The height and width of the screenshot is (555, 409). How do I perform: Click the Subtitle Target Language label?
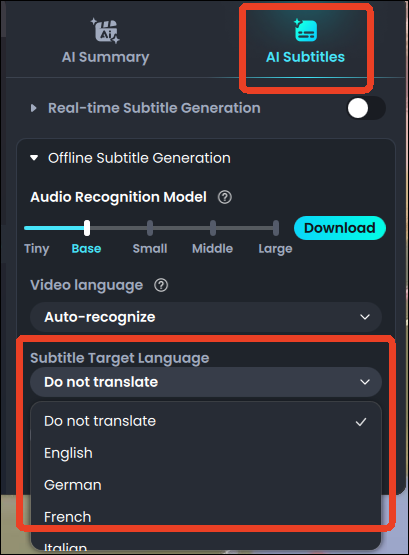click(x=120, y=358)
